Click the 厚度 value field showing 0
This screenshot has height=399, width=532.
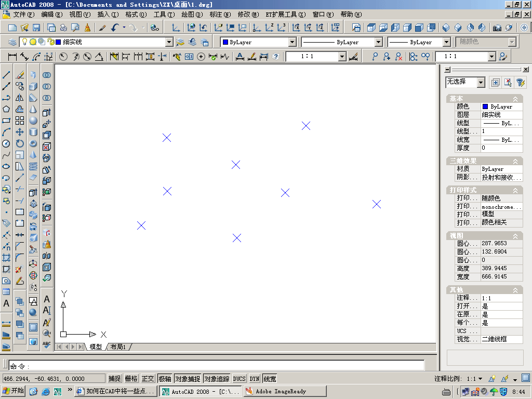502,148
